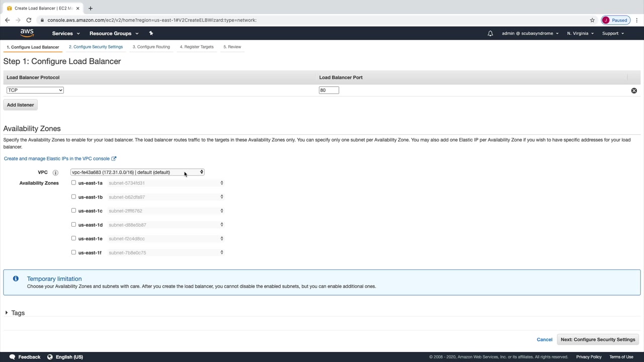
Task: Open the Resource Groups menu
Action: 114,33
